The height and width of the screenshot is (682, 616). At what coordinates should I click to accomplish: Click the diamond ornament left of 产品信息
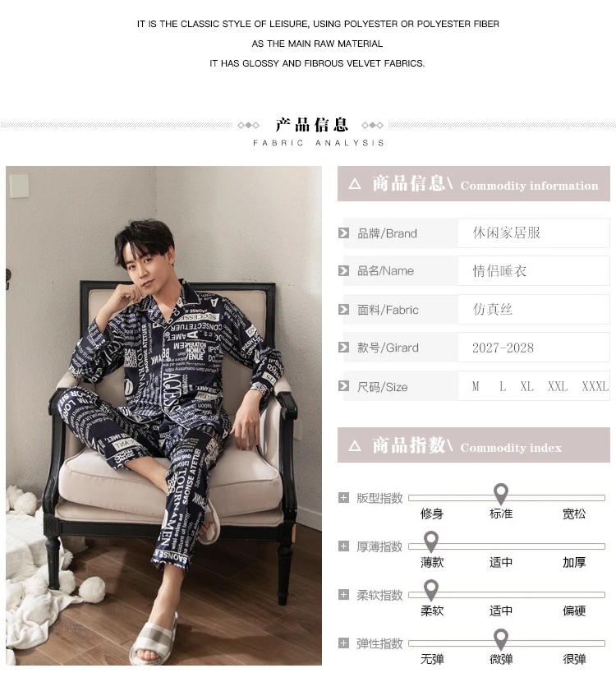coord(248,125)
